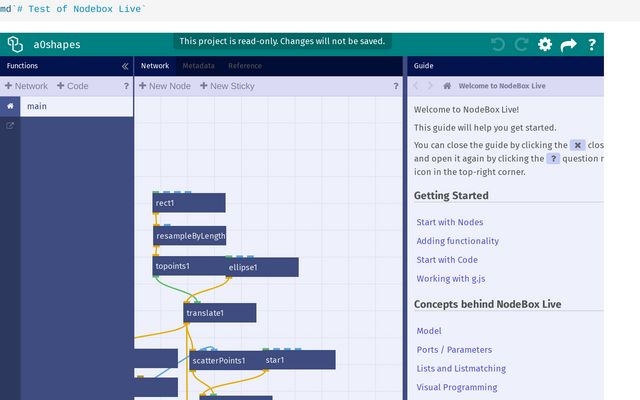
Task: Open the Start with Nodes link
Action: coord(450,222)
